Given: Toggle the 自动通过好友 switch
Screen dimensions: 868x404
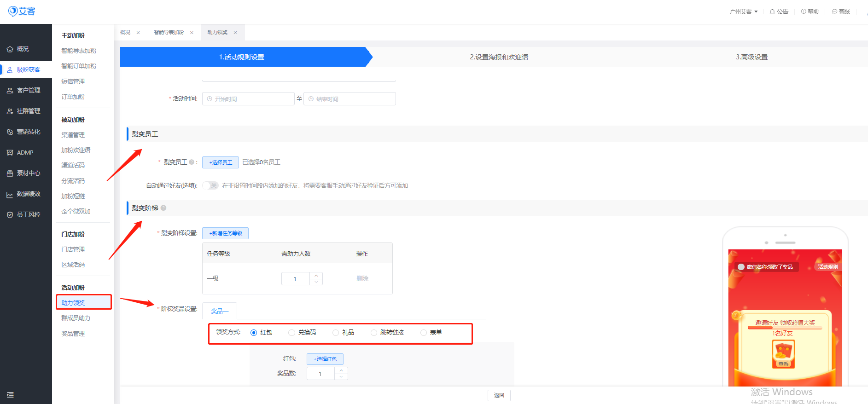Looking at the screenshot, I should [x=210, y=185].
